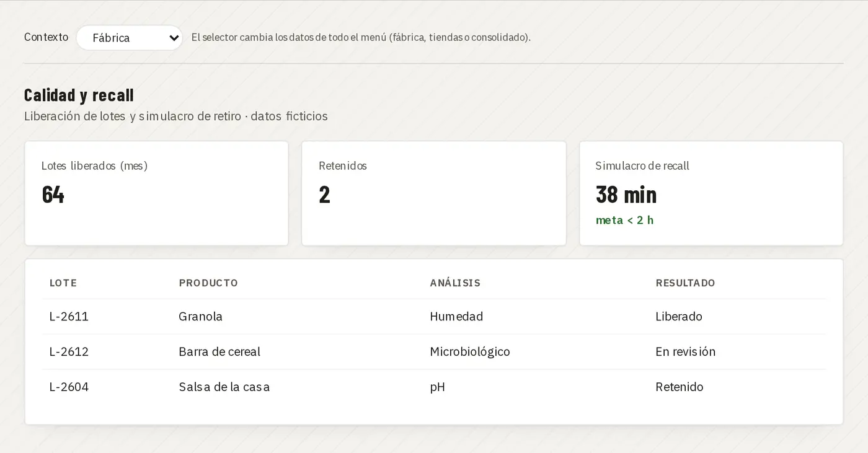
Task: Click the ANÁLISIS column header
Action: 455,283
